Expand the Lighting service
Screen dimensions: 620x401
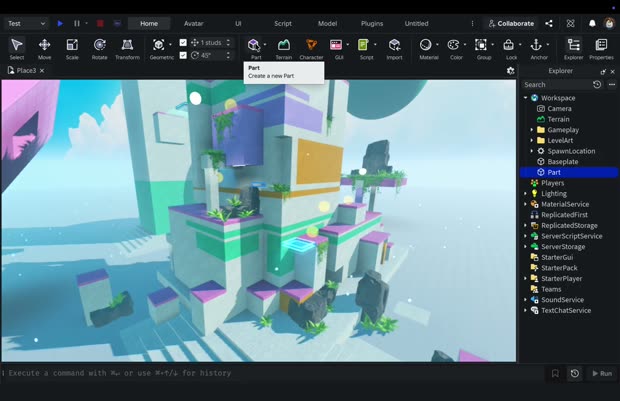(x=525, y=193)
